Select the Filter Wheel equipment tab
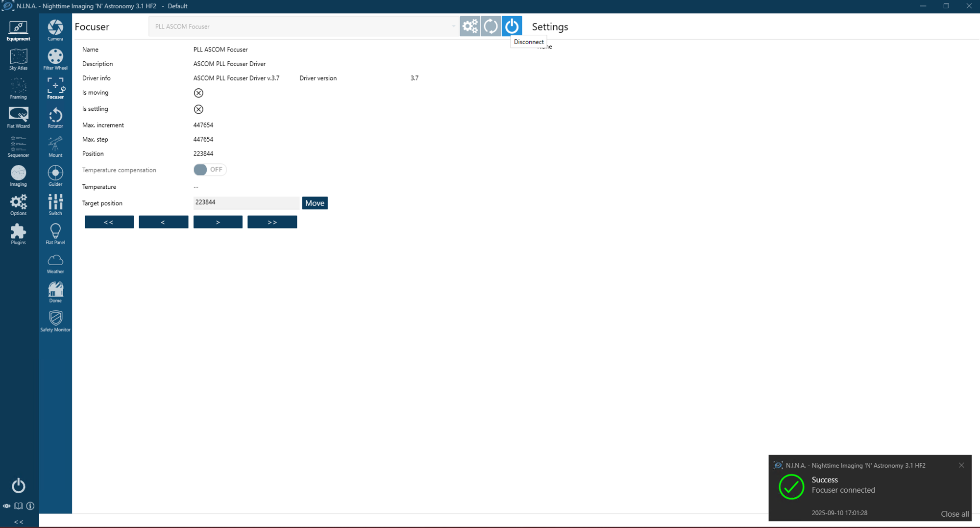Screen dimensions: 980x528 coord(55,59)
